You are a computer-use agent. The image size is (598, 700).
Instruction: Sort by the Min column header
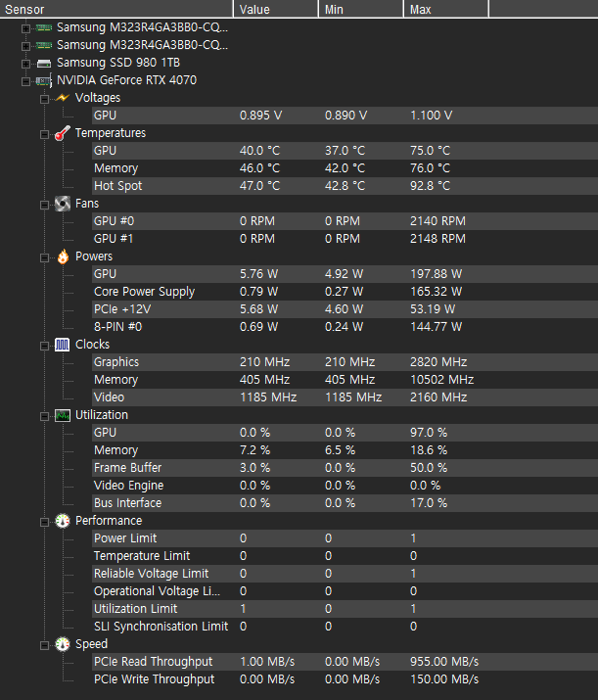coord(361,9)
